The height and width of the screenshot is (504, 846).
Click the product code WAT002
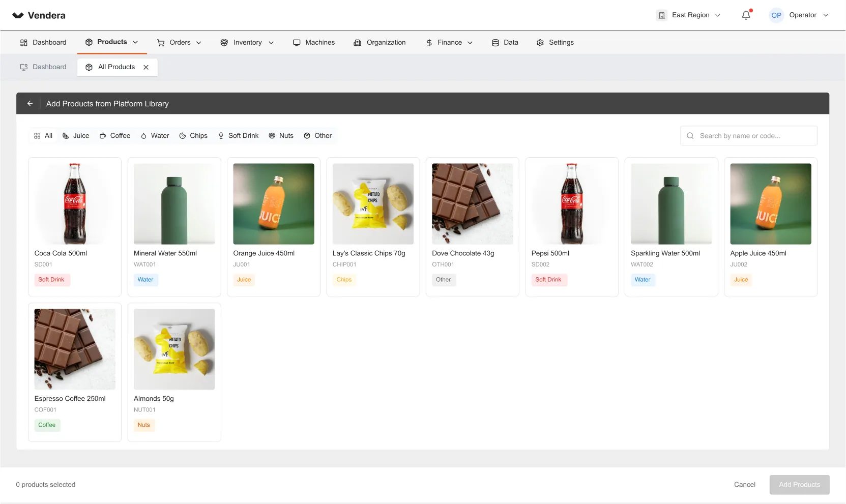(x=642, y=264)
